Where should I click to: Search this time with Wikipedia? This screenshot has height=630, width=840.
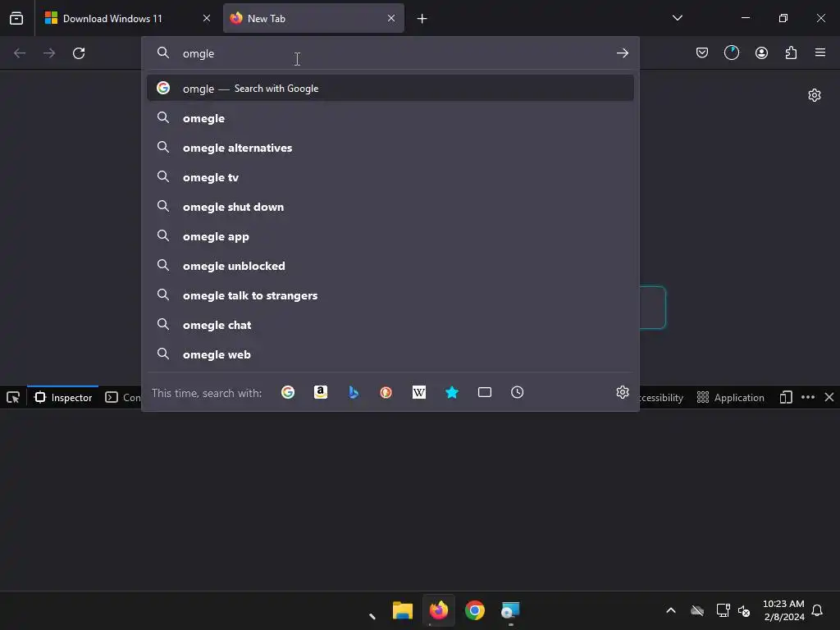tap(419, 392)
